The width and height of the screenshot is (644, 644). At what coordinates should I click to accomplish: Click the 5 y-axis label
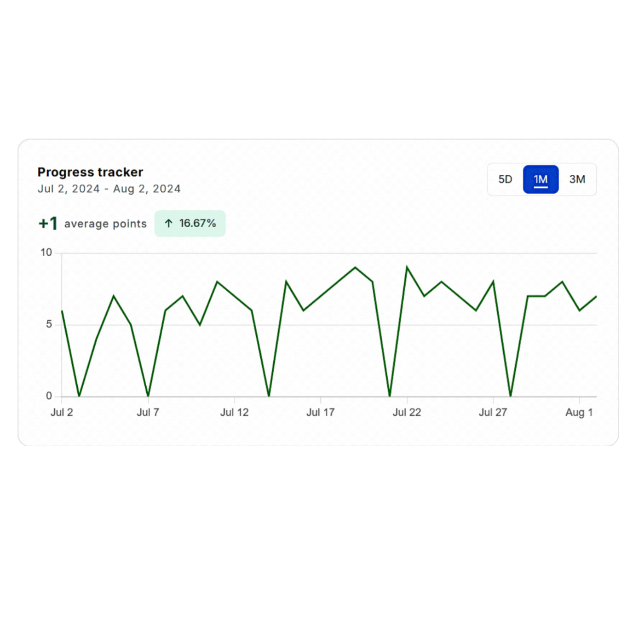coord(49,324)
